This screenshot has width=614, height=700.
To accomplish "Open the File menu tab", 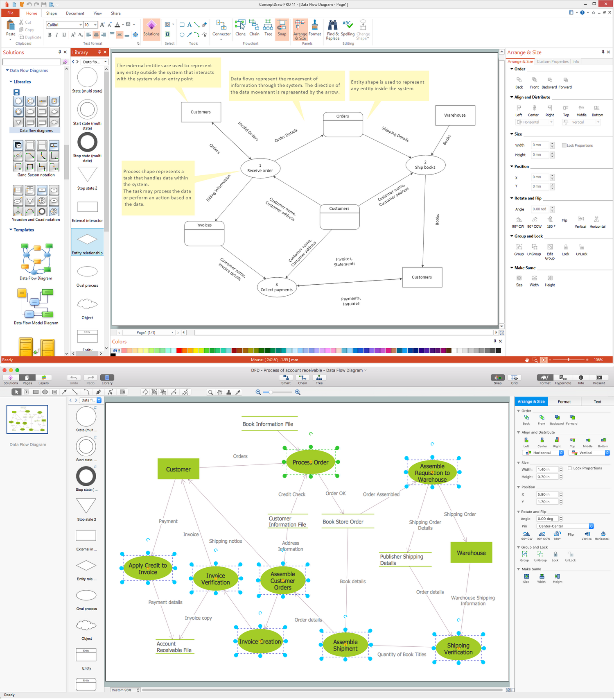I will click(11, 13).
